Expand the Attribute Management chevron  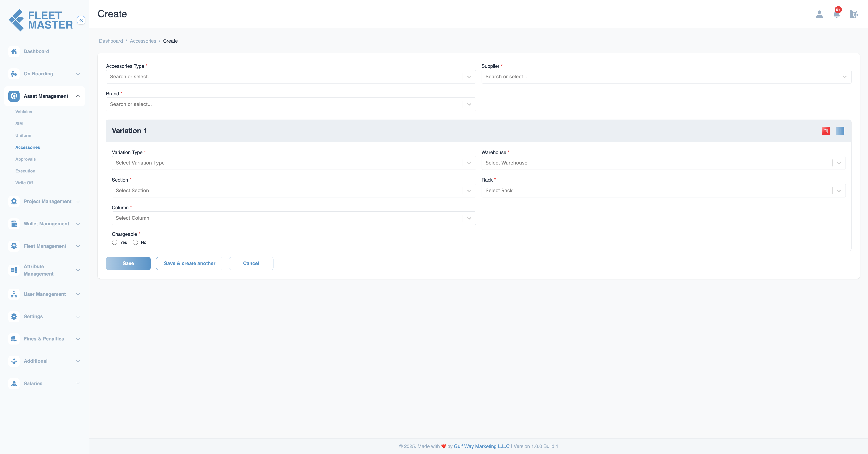click(x=78, y=271)
